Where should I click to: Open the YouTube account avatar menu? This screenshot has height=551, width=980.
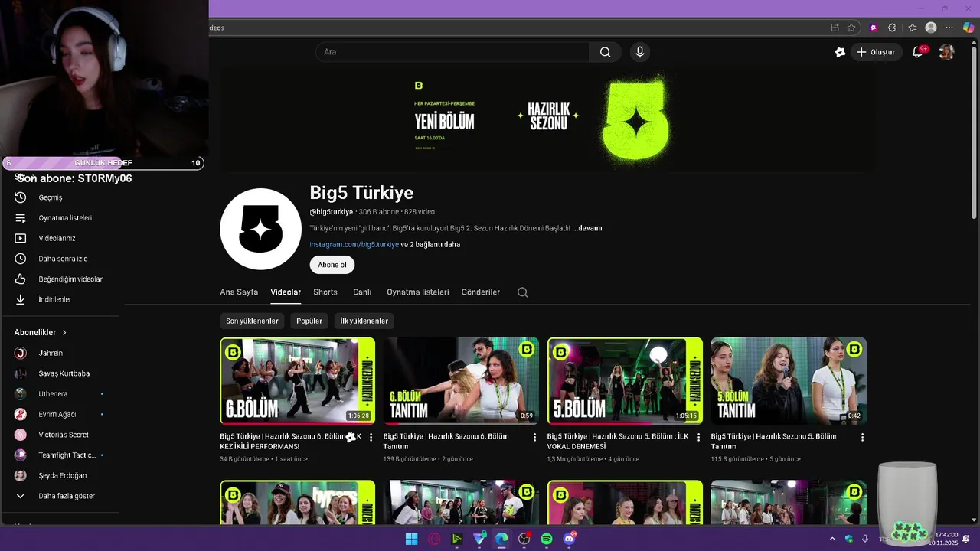point(946,52)
